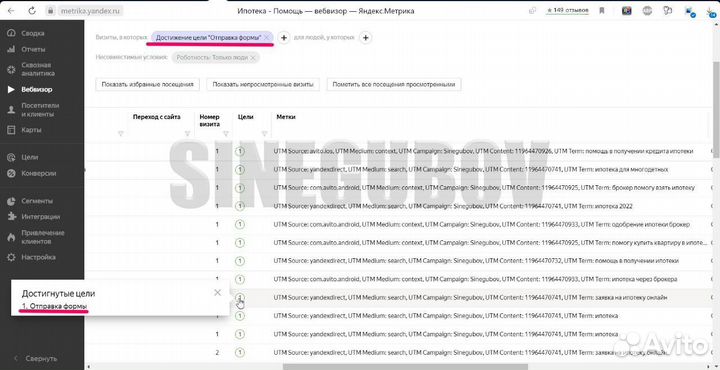Click goal badge in брокер помогу взять ипотеку row
The image size is (720, 370).
240,188
